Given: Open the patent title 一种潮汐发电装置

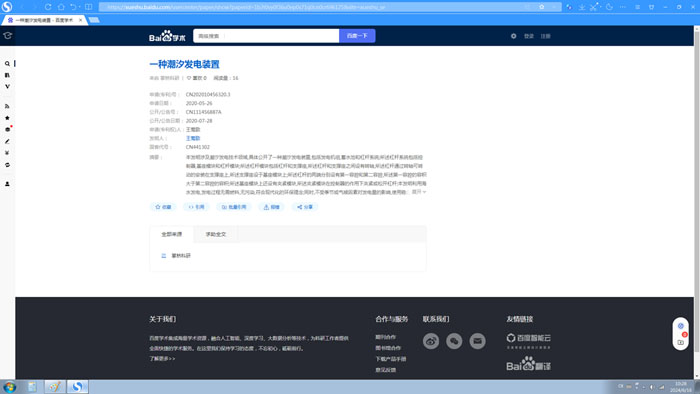Looking at the screenshot, I should (x=184, y=64).
